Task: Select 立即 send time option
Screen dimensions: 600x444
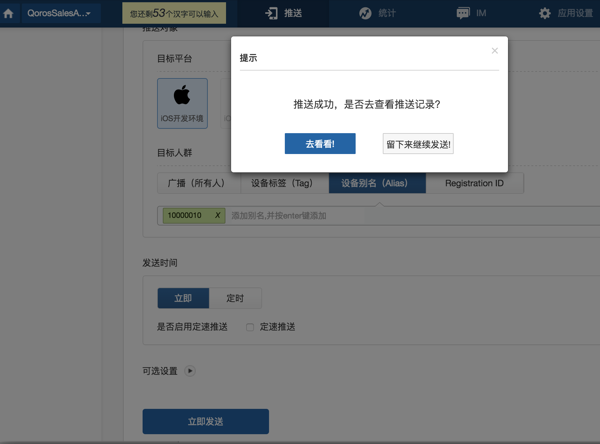Action: pyautogui.click(x=183, y=298)
